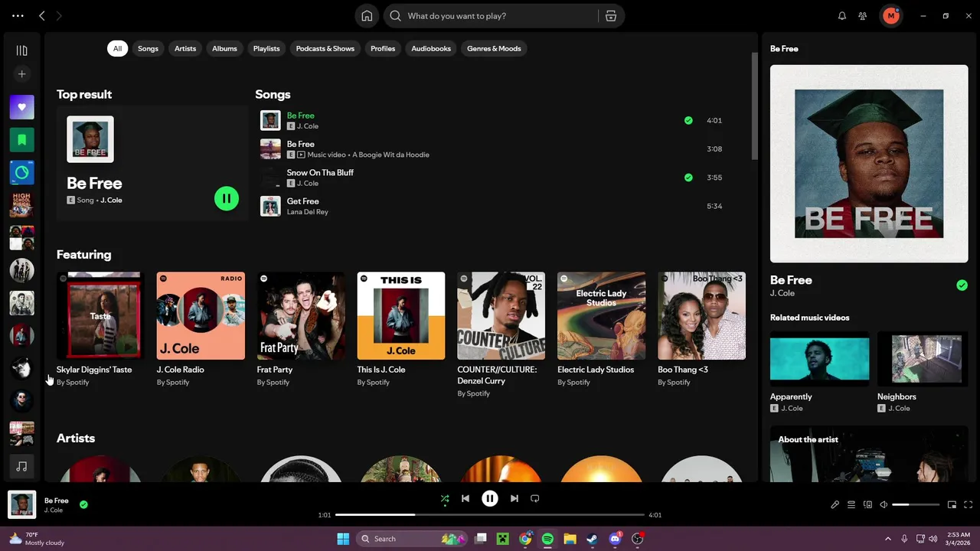Viewport: 980px width, 551px height.
Task: Pause Be Free with green button
Action: tap(227, 199)
